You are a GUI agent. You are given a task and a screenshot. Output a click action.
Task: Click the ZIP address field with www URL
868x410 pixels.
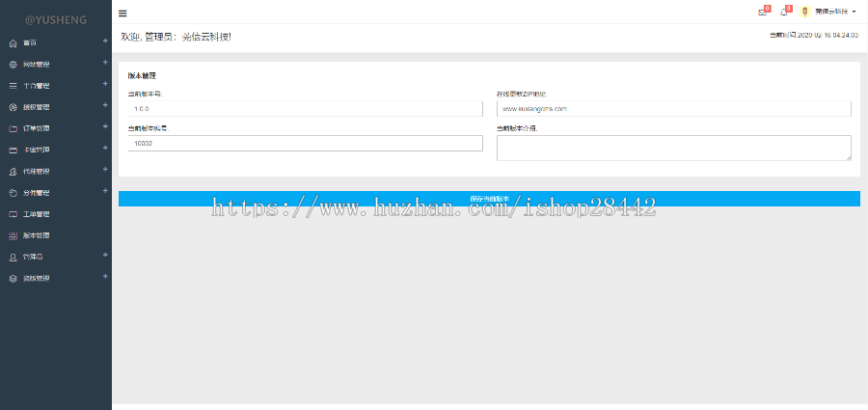[674, 109]
